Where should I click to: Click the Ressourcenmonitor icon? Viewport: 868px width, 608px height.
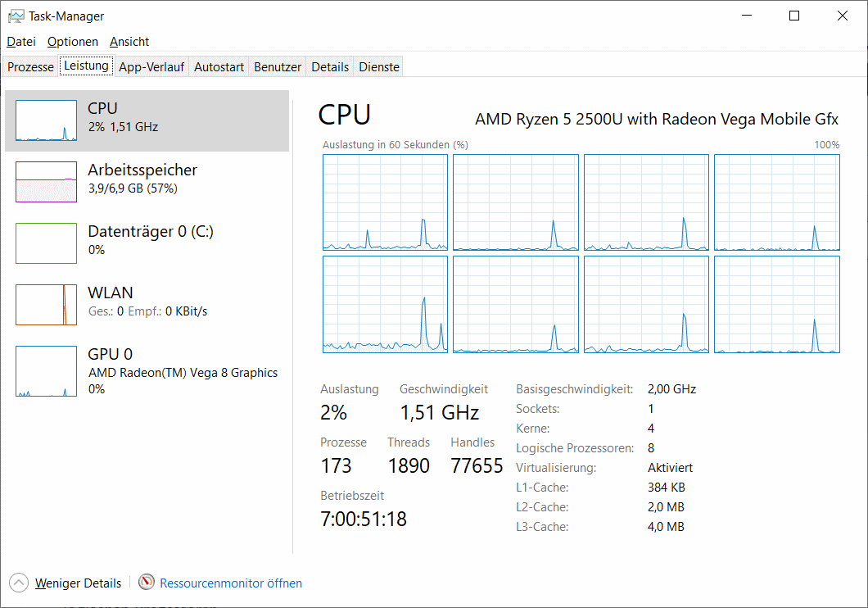(x=146, y=583)
